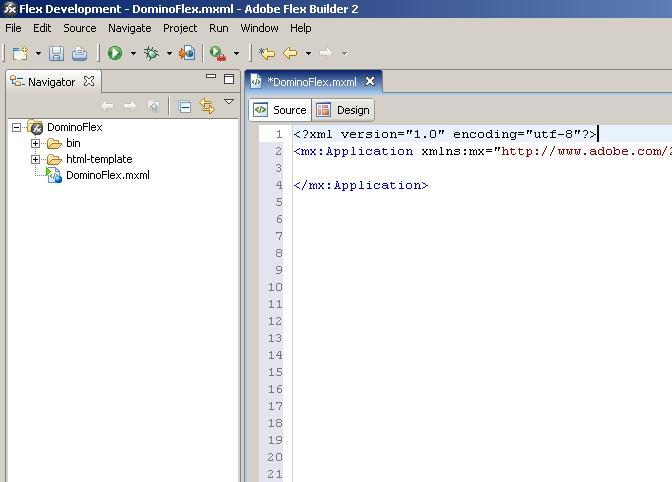Open the File menu
672x482 pixels.
[13, 28]
